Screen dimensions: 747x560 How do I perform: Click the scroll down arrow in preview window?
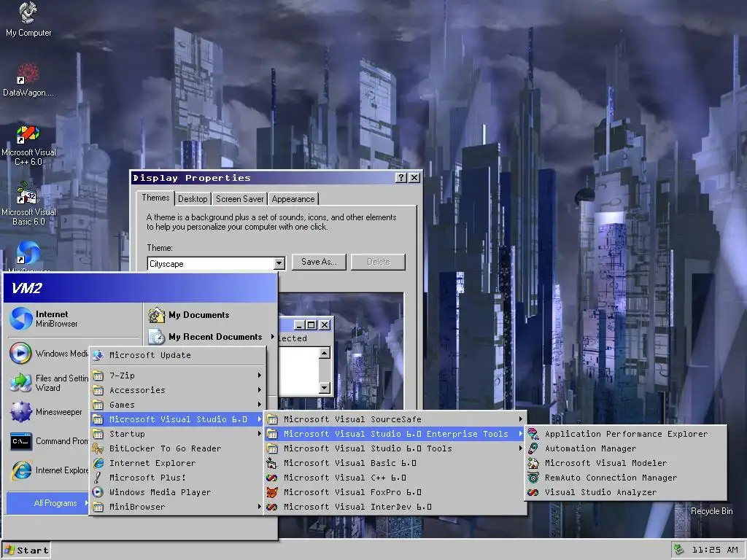coord(325,388)
